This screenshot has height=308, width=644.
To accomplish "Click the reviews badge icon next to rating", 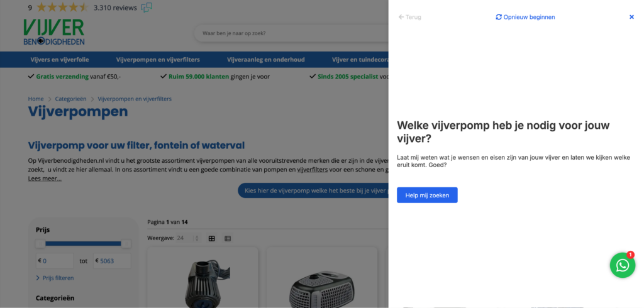I will tap(147, 8).
